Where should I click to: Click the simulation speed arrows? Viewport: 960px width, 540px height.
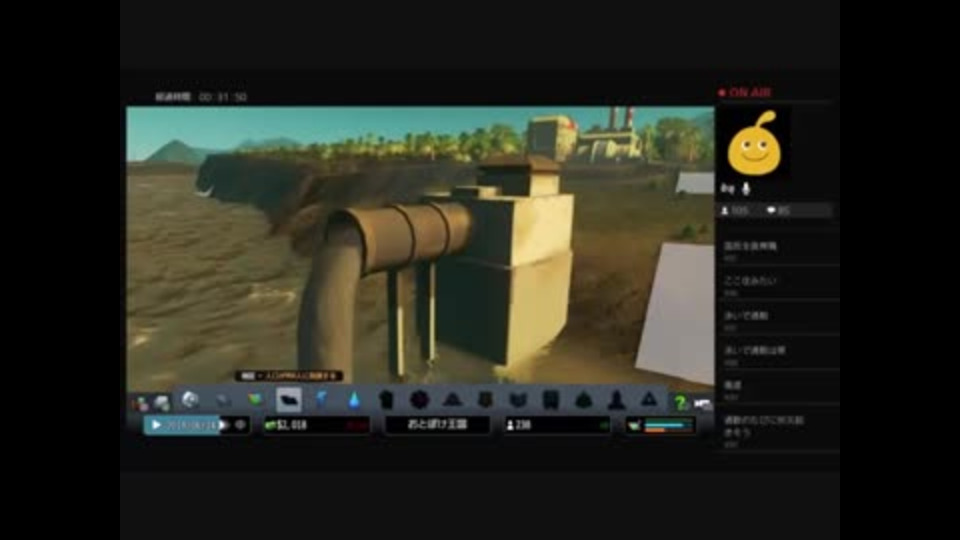tap(224, 424)
